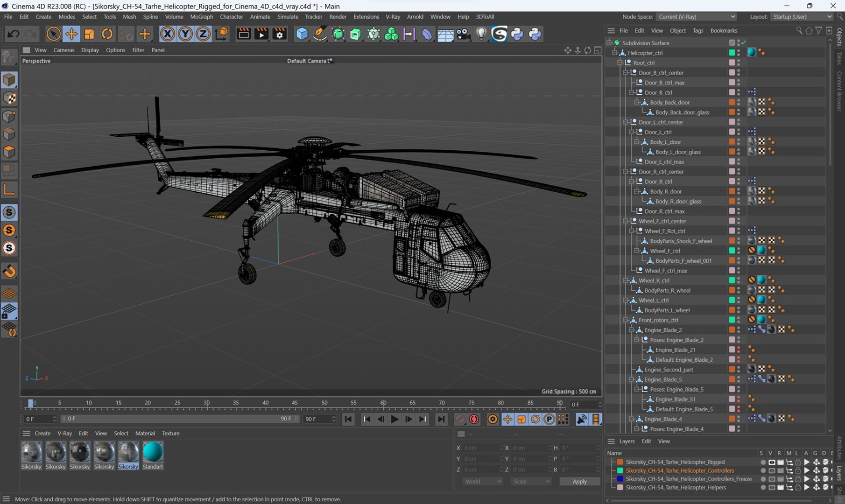Toggle solo for Helicopter_Controllers layer

coord(763,470)
